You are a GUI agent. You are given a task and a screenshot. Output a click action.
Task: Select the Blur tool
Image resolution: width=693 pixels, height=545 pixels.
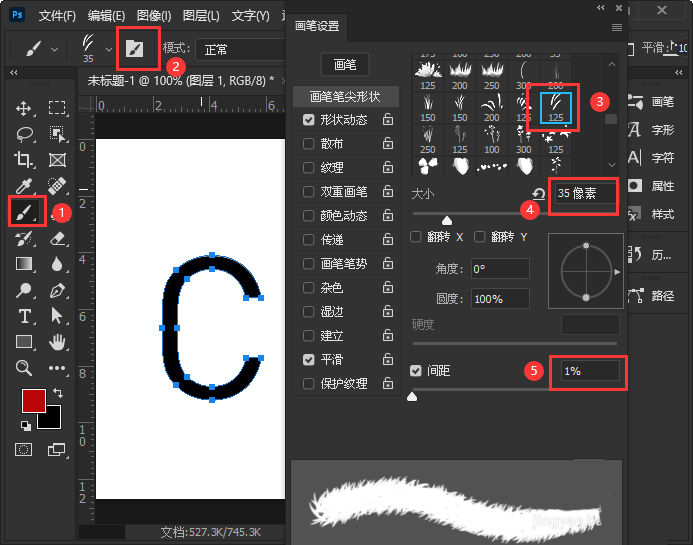tap(57, 264)
